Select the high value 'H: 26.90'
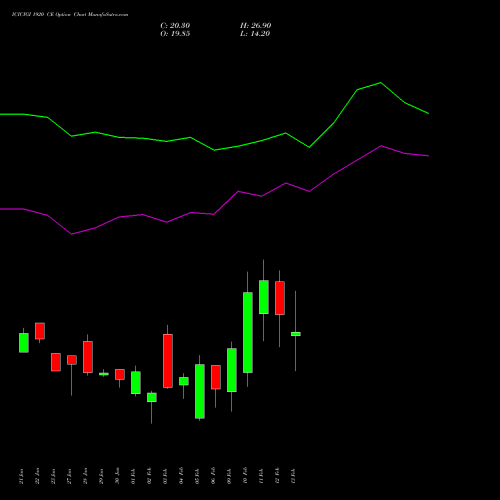Screen dimensions: 500x500 pyautogui.click(x=255, y=26)
